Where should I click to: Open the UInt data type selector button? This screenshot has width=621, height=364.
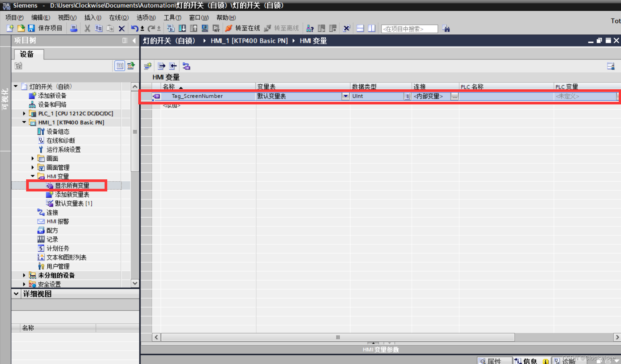[407, 96]
